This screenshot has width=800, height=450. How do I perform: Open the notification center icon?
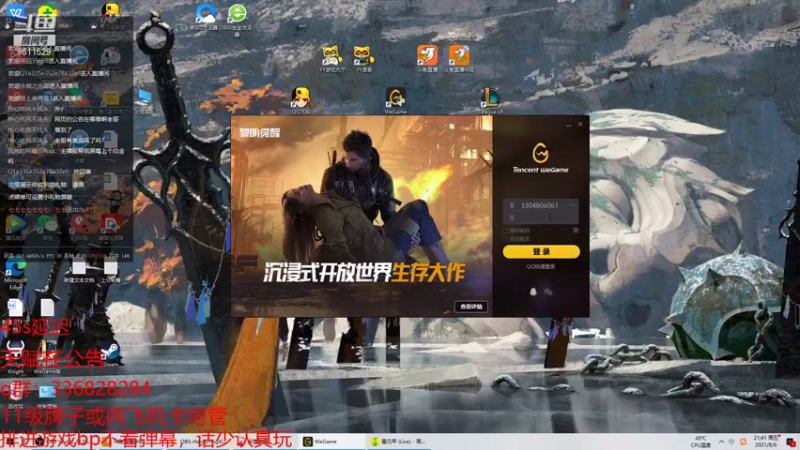coord(790,442)
